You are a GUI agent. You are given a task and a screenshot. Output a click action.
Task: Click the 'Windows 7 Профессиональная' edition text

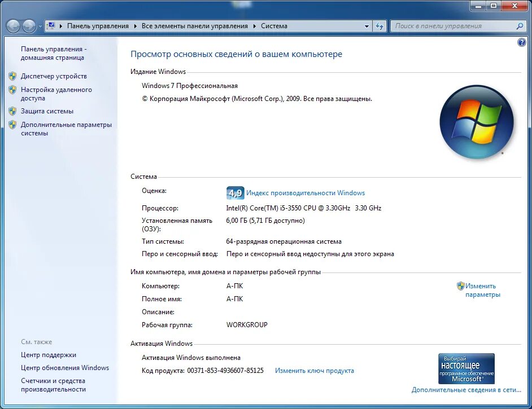pos(190,86)
